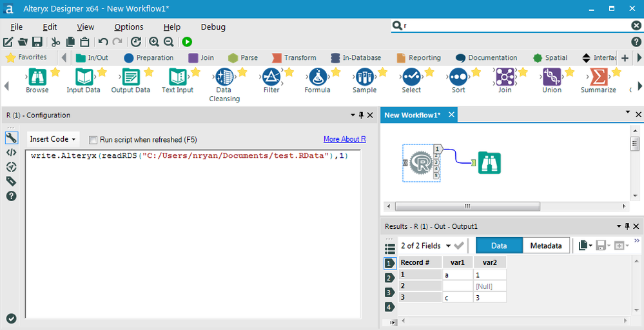Click the Data button in Results
Image resolution: width=644 pixels, height=330 pixels.
499,246
